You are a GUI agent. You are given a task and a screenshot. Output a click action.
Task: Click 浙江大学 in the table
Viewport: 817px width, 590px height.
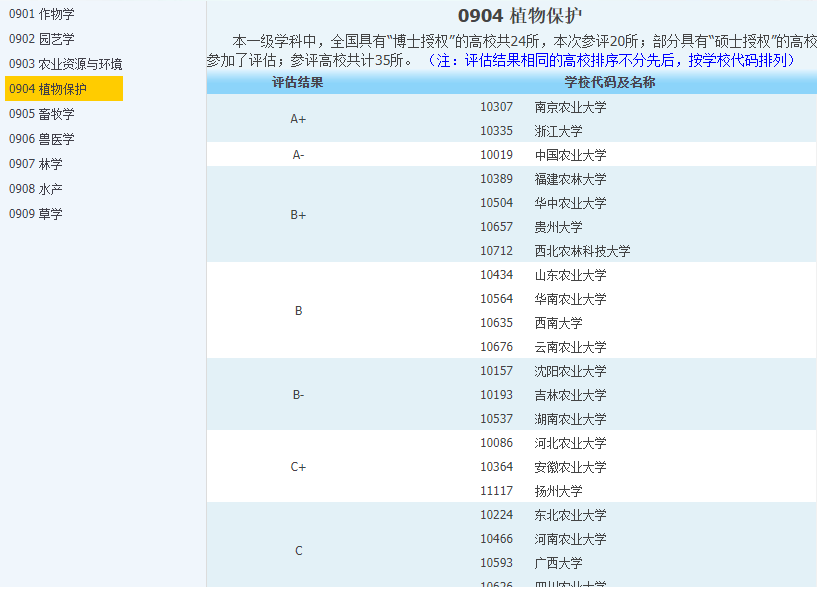coord(558,131)
